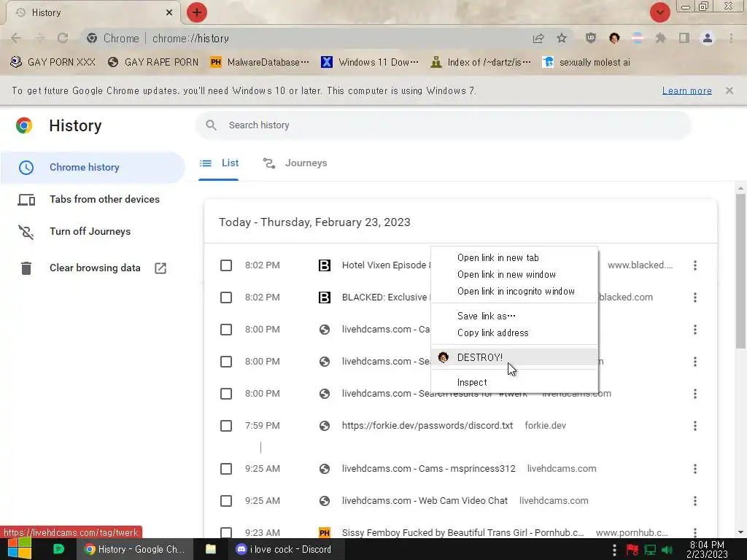Click the face avatar extension icon in toolbar
Screen dimensions: 747x560
[614, 38]
